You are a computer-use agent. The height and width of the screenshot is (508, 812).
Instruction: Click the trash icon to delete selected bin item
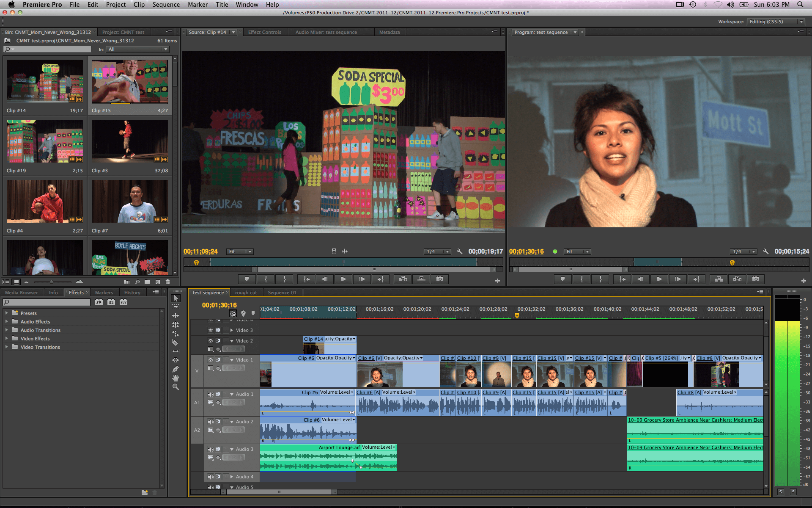(167, 282)
